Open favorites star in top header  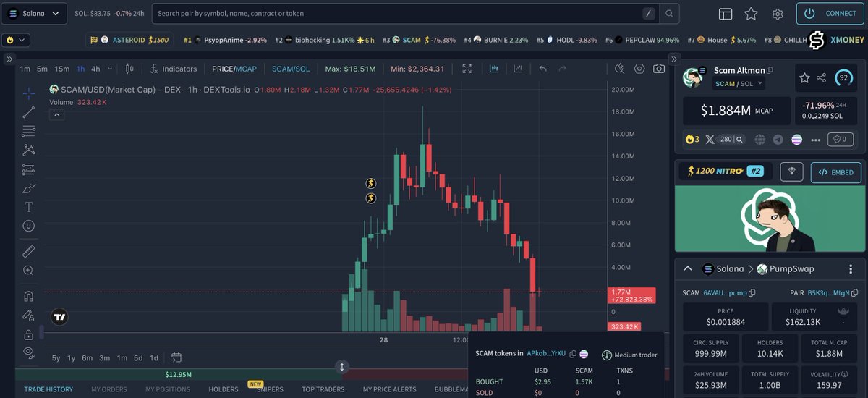click(752, 14)
